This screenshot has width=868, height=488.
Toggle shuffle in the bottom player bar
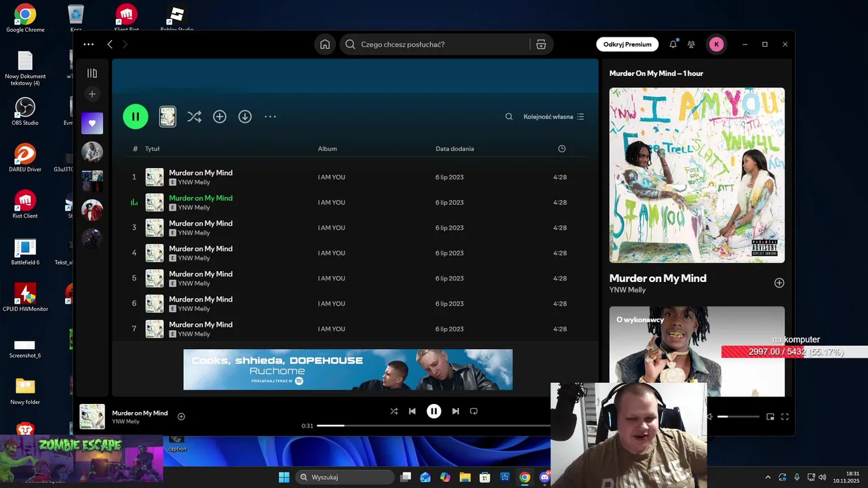(x=394, y=411)
